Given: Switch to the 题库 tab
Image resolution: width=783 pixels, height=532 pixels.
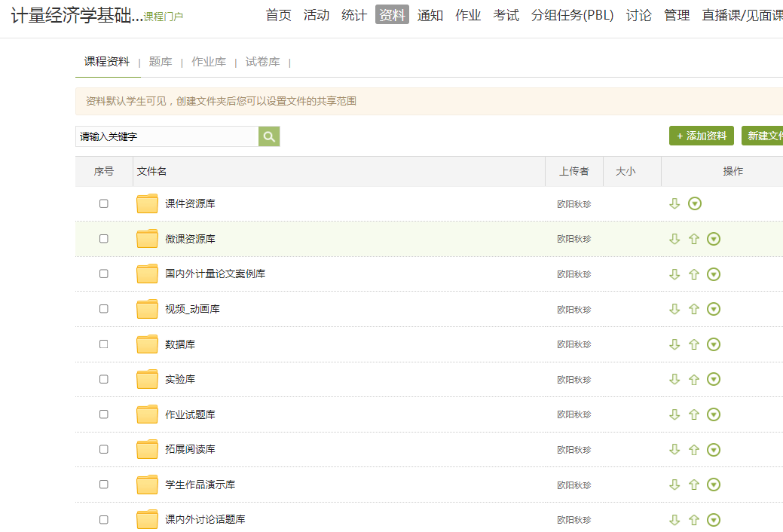Looking at the screenshot, I should click(x=161, y=62).
